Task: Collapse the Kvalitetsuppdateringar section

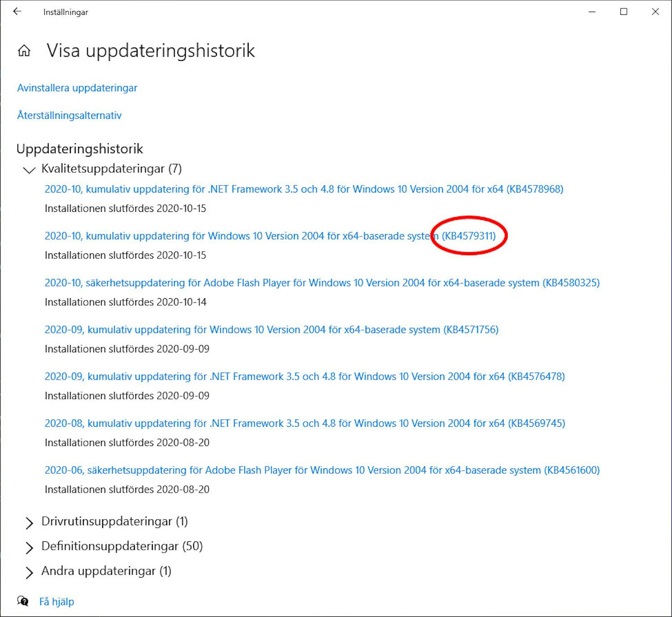Action: coord(29,170)
